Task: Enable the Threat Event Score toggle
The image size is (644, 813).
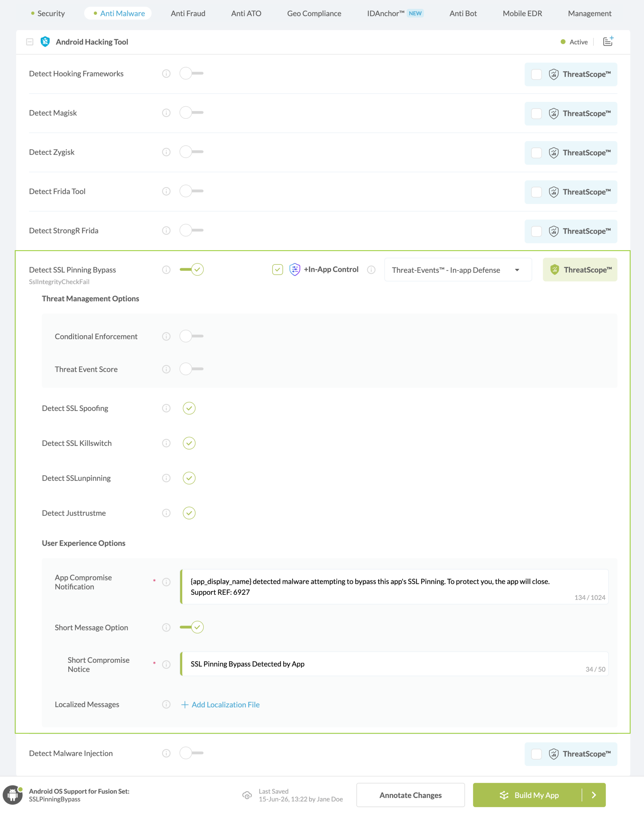Action: pos(192,369)
